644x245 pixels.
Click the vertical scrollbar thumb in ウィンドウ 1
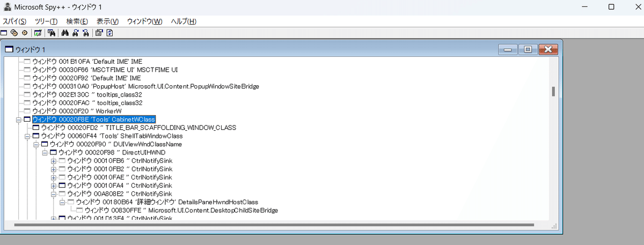553,92
